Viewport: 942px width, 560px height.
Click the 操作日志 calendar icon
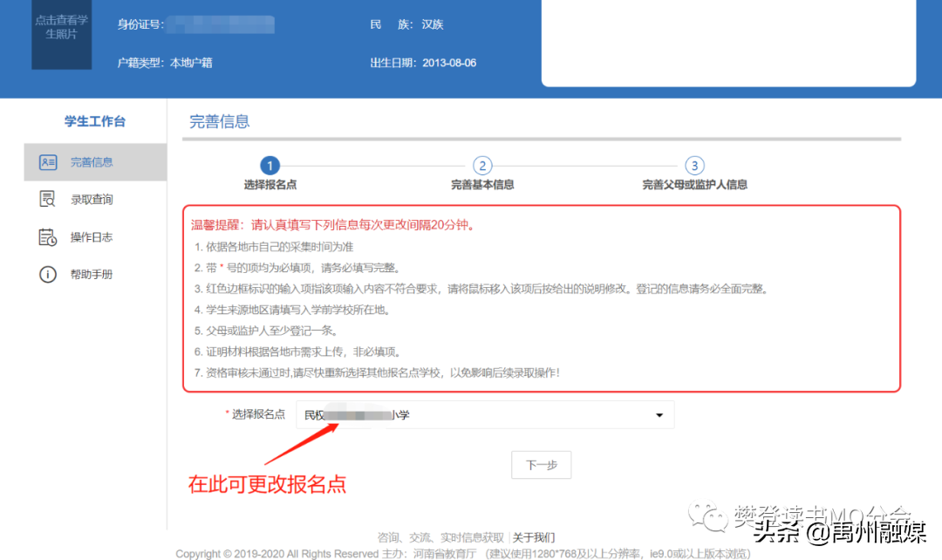48,237
